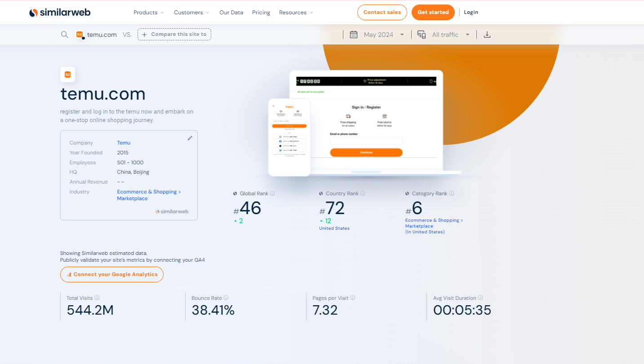Open Our Data page
The image size is (644, 364).
[x=231, y=13]
